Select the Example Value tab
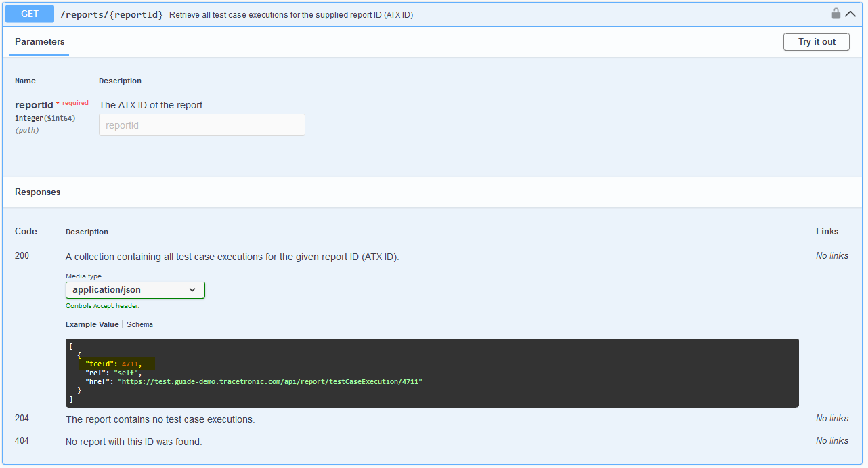Viewport: 868px width, 468px height. (92, 324)
